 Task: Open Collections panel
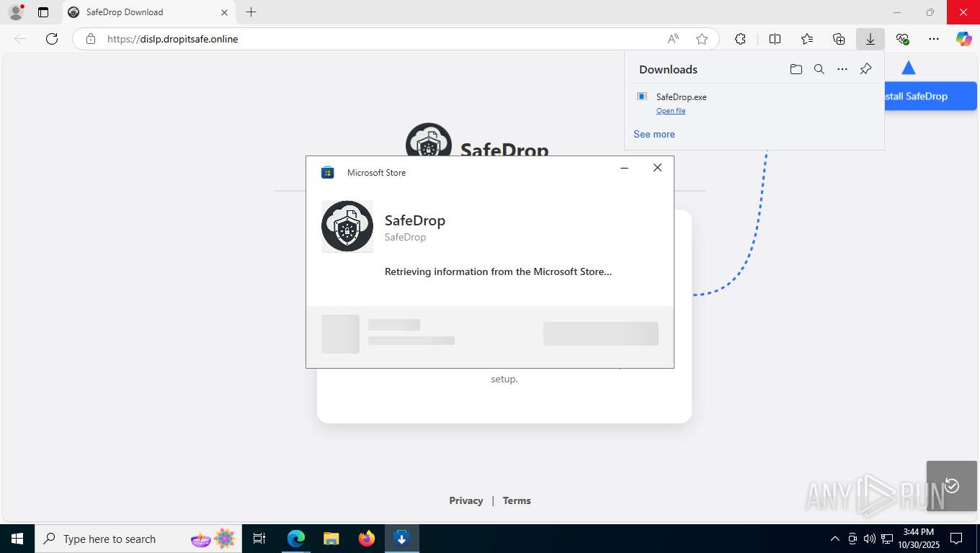pyautogui.click(x=839, y=39)
